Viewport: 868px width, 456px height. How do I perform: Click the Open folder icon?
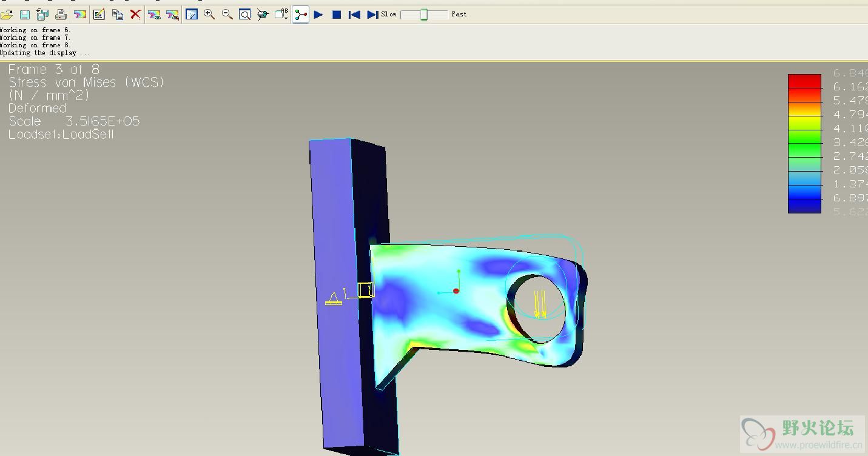point(7,15)
